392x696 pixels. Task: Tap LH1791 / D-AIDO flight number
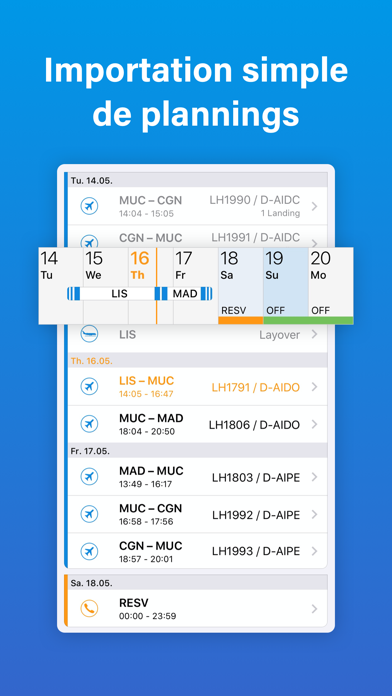click(255, 388)
